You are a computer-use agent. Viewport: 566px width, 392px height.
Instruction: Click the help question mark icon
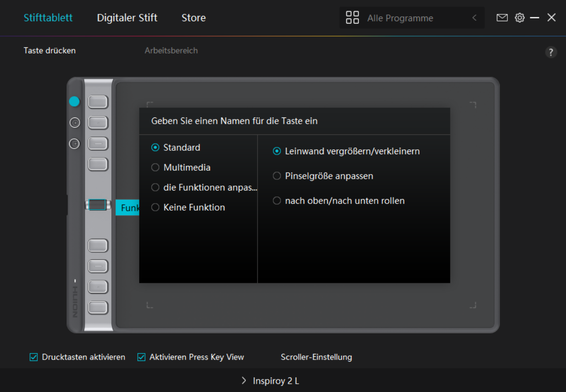551,52
